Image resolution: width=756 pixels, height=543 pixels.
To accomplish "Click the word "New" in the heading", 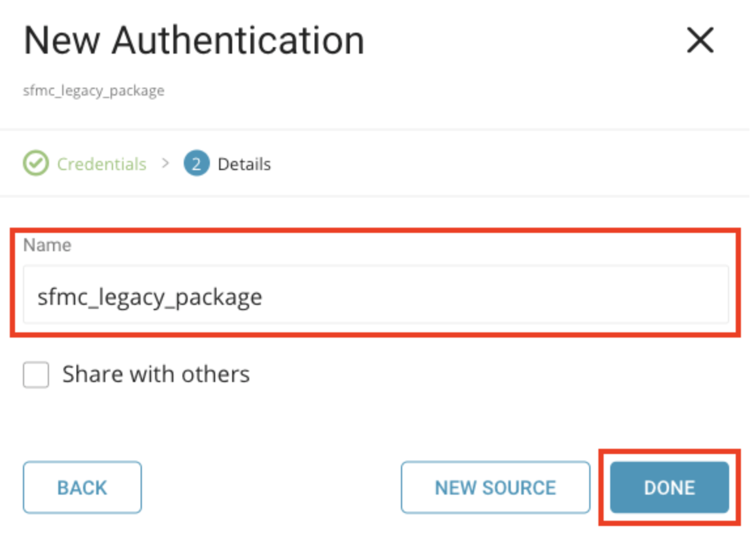I will click(61, 41).
